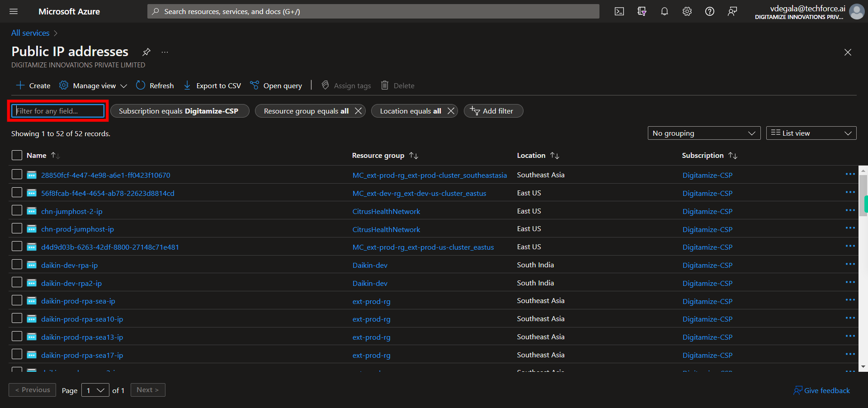
Task: Open the user account avatar
Action: (x=856, y=11)
